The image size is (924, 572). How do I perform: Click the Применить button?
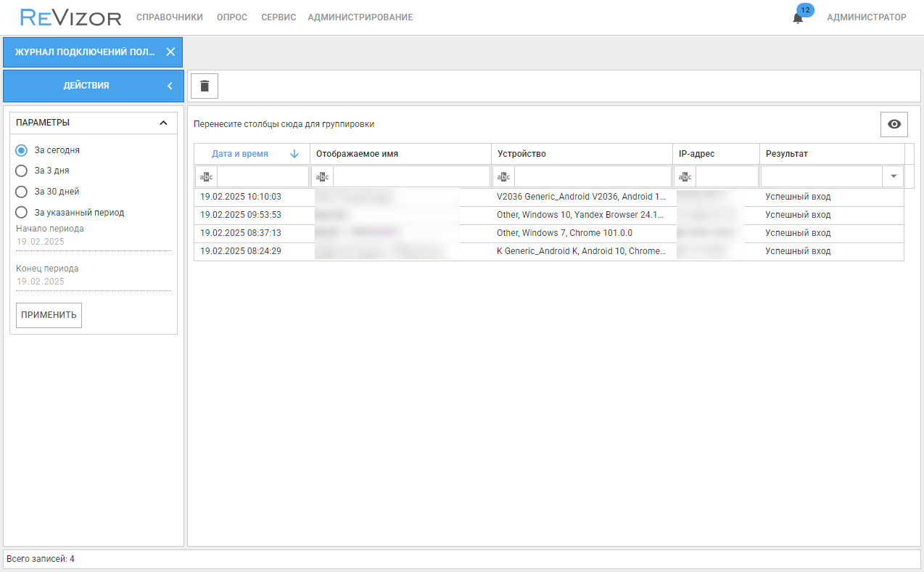coord(49,315)
